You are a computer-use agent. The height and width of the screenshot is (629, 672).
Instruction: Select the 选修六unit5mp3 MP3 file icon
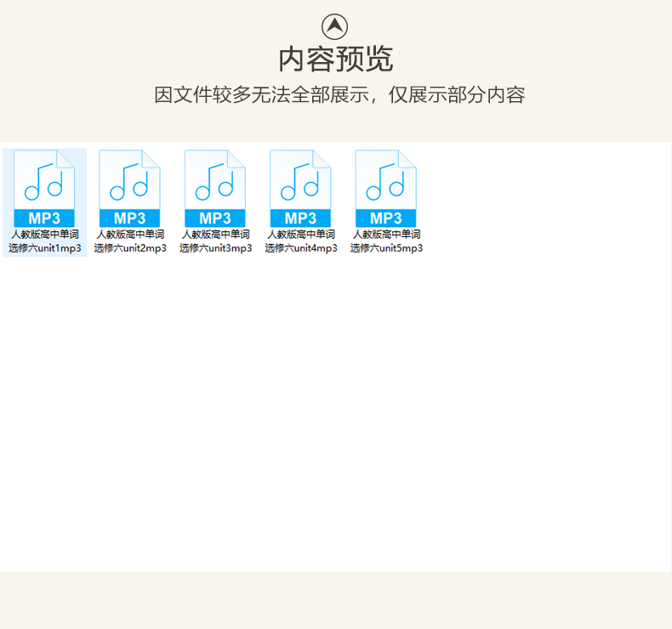[385, 189]
